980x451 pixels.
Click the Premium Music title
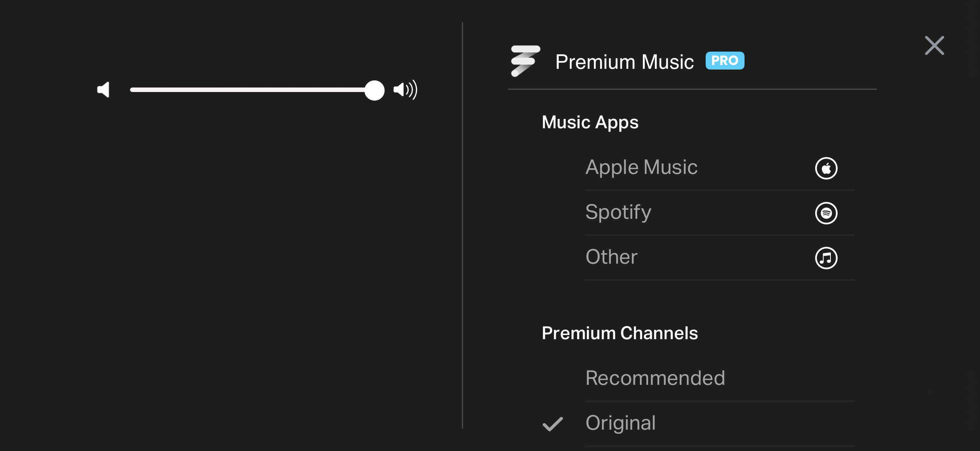[624, 62]
